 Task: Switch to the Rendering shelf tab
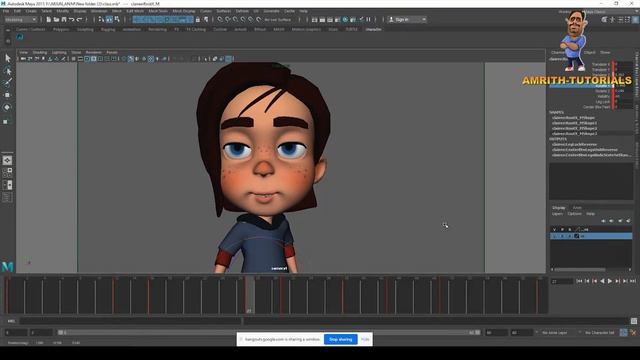pos(157,29)
